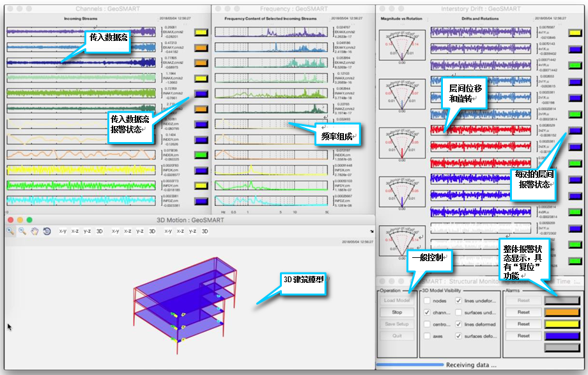Toggle the axes checkbox
Image resolution: width=588 pixels, height=375 pixels.
click(x=427, y=335)
